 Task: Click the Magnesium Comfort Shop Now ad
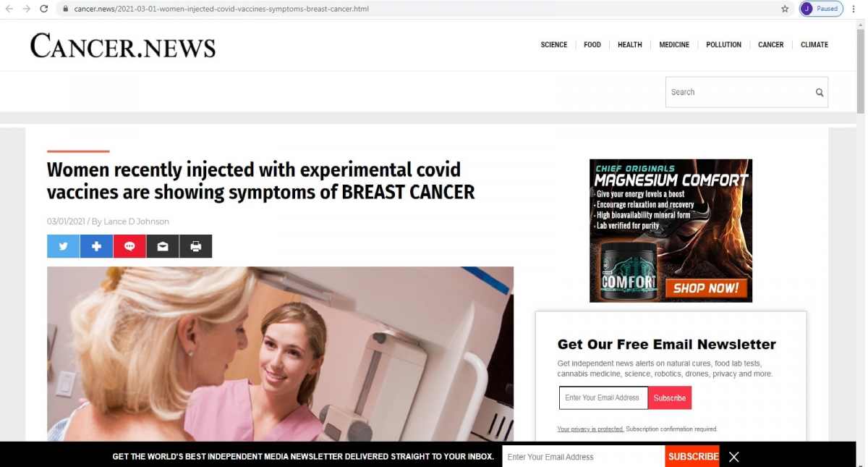[671, 230]
